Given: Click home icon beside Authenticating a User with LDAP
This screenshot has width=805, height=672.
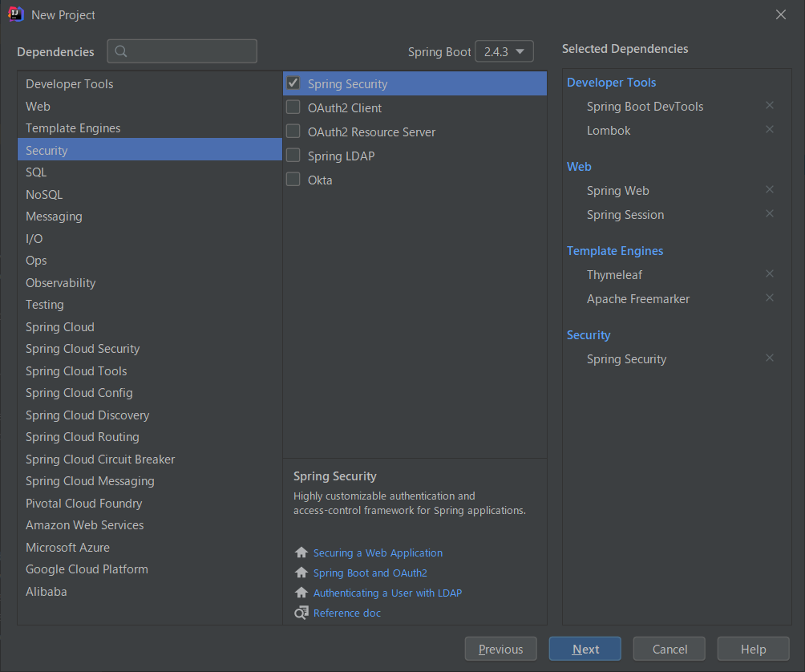Looking at the screenshot, I should (x=301, y=593).
